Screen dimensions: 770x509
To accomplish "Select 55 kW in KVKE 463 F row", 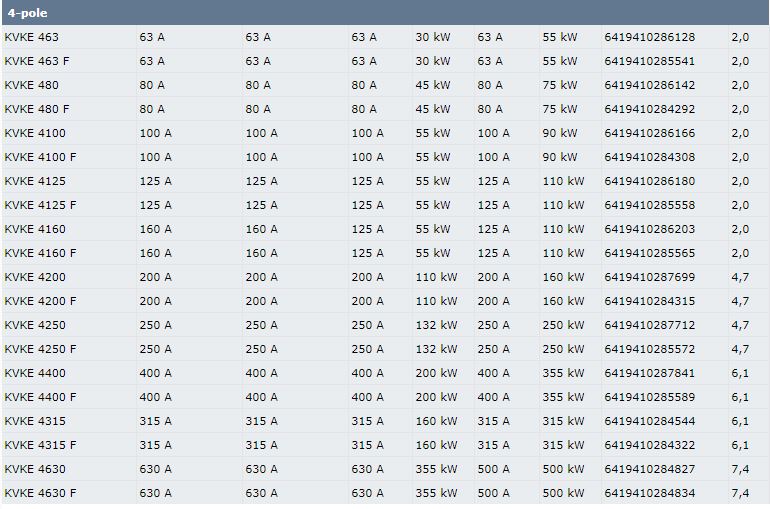I will [x=560, y=61].
